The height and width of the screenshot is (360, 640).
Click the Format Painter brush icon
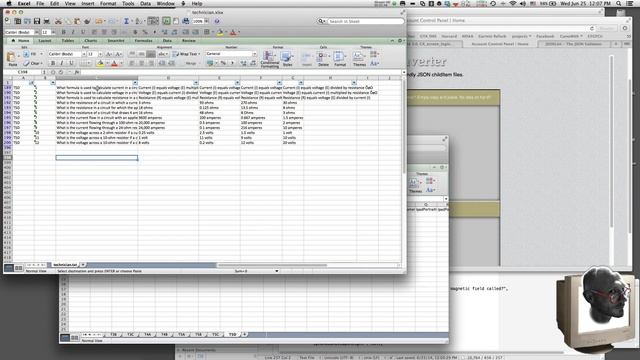tap(87, 21)
